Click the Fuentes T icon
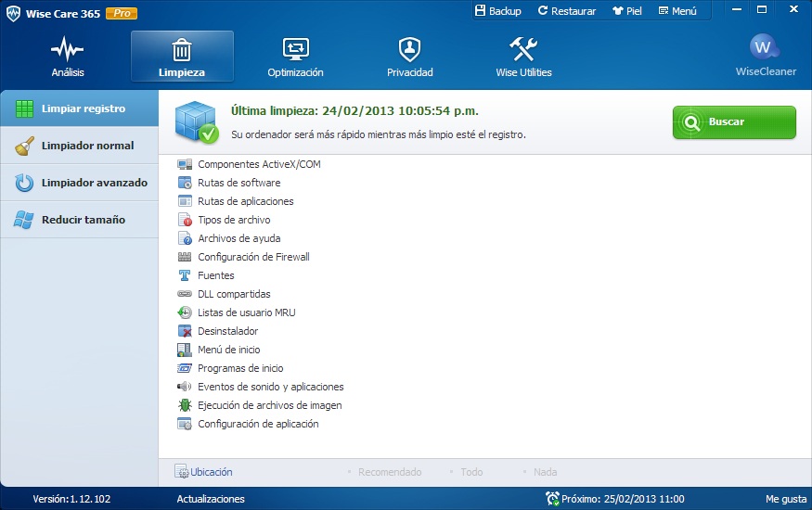Screen dimensions: 812x510 (x=185, y=275)
